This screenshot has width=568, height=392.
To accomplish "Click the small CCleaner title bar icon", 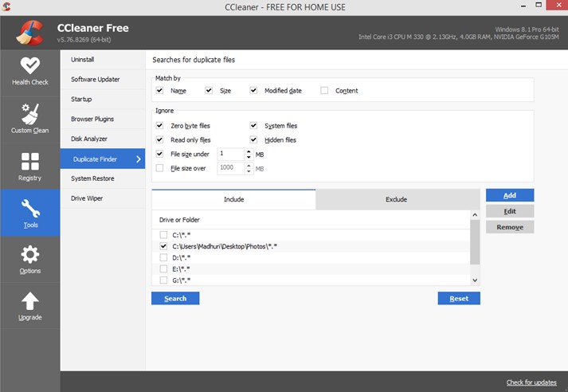I will pos(6,6).
